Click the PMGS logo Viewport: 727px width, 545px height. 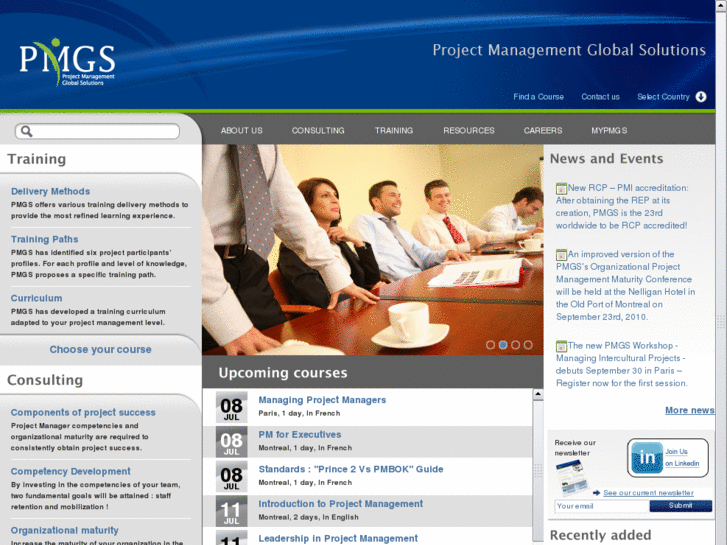tap(67, 62)
